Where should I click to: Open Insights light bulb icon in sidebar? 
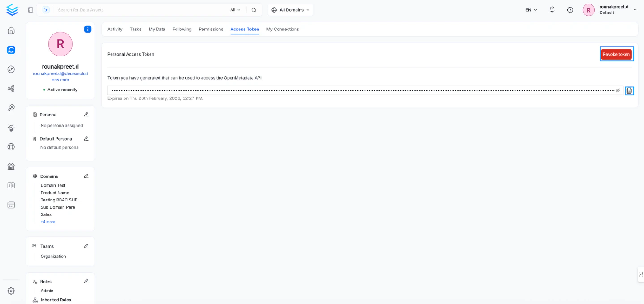(x=11, y=128)
